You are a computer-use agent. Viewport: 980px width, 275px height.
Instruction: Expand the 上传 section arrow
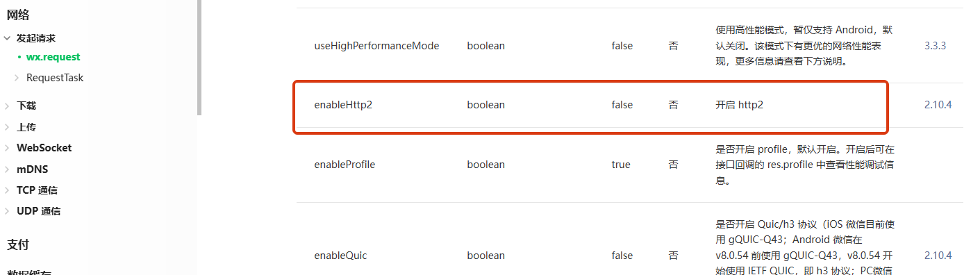7,127
